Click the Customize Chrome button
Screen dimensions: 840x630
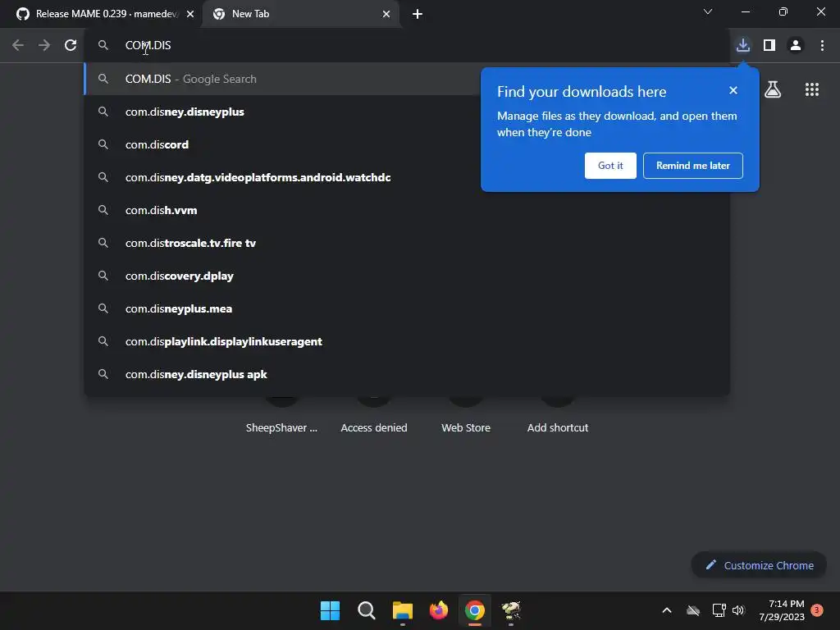pyautogui.click(x=759, y=565)
